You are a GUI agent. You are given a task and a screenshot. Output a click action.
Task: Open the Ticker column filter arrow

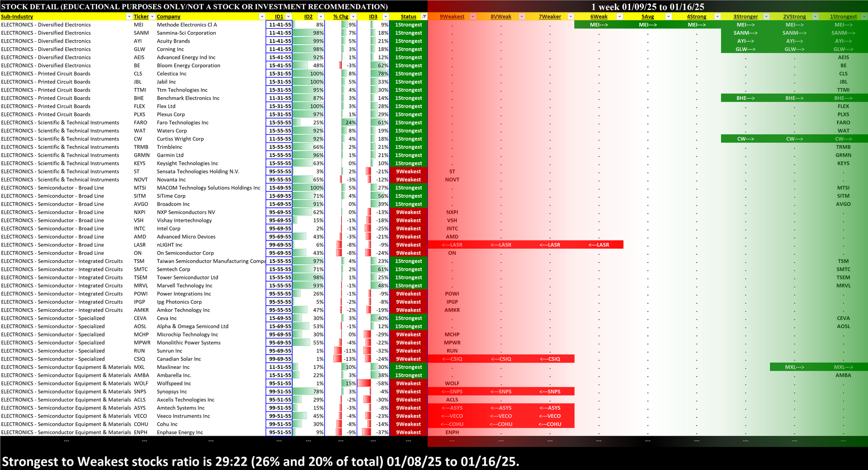(152, 16)
